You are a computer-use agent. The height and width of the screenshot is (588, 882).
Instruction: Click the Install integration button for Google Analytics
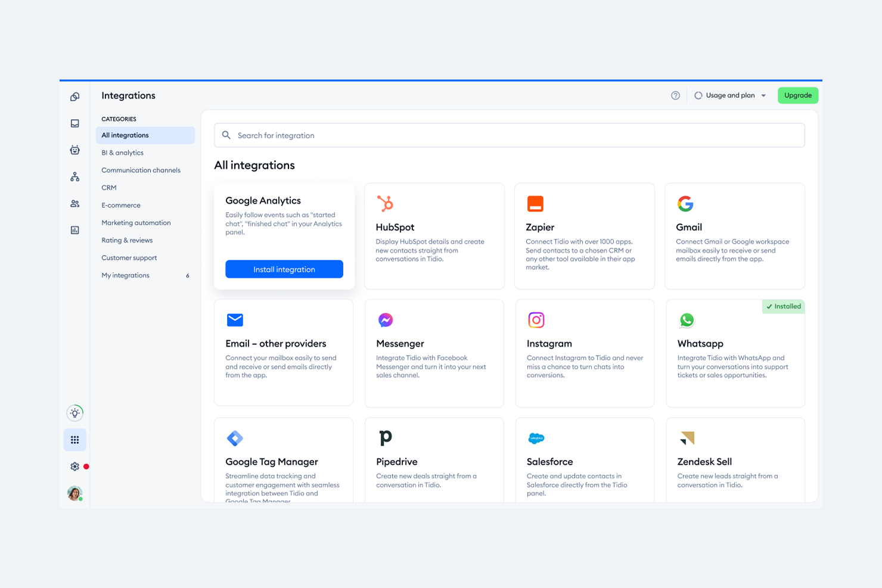(284, 269)
